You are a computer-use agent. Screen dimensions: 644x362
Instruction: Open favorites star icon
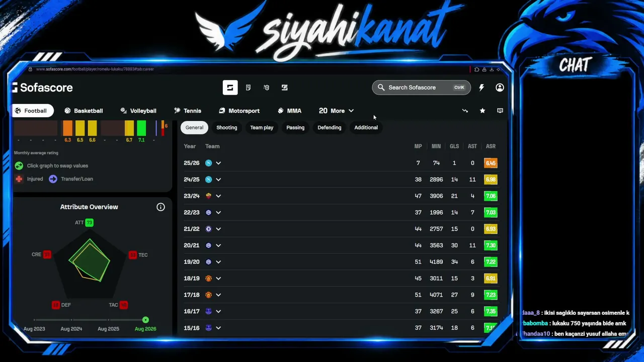tap(482, 111)
